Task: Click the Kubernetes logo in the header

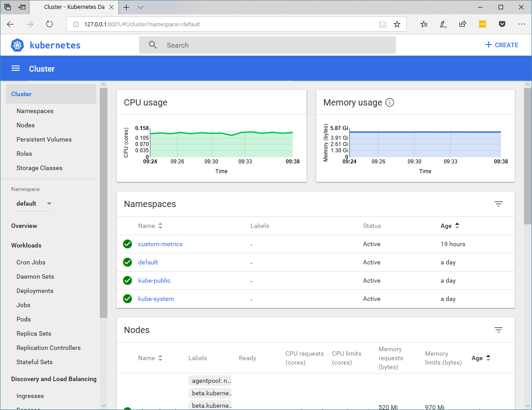Action: click(x=17, y=45)
